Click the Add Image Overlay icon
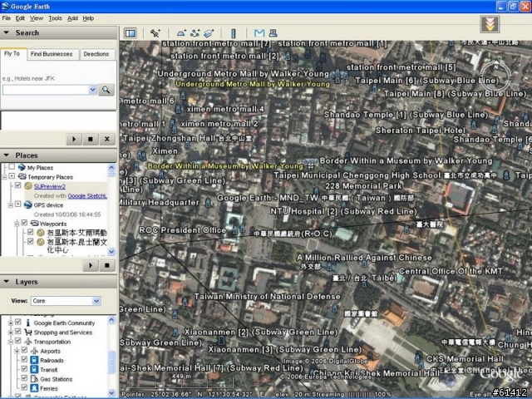Screen dimensions: 532x399 (208, 33)
